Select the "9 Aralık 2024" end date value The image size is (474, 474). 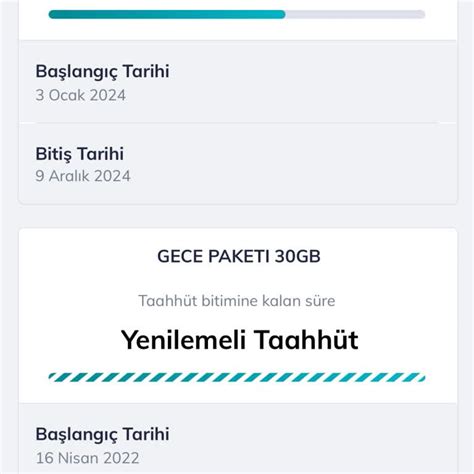(83, 176)
